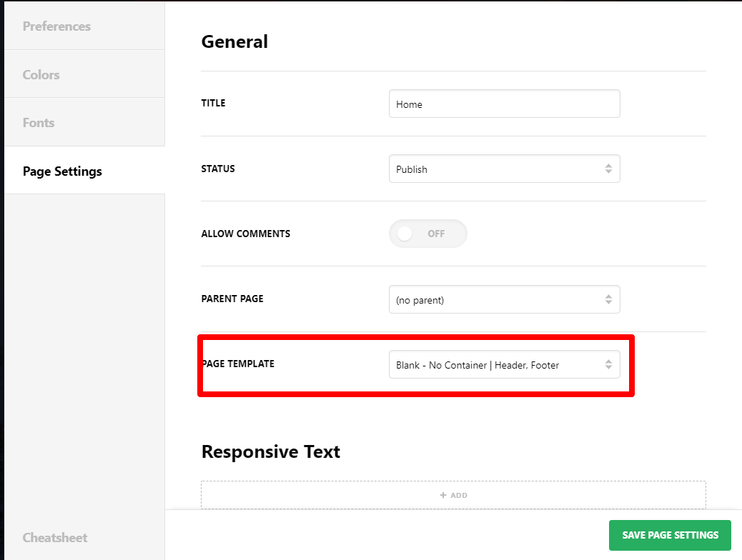Screen dimensions: 742x560
Task: Save the page settings
Action: [670, 535]
